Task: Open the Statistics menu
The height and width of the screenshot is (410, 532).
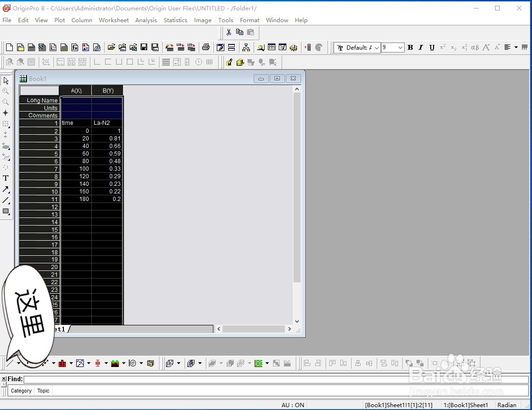Action: pyautogui.click(x=176, y=20)
